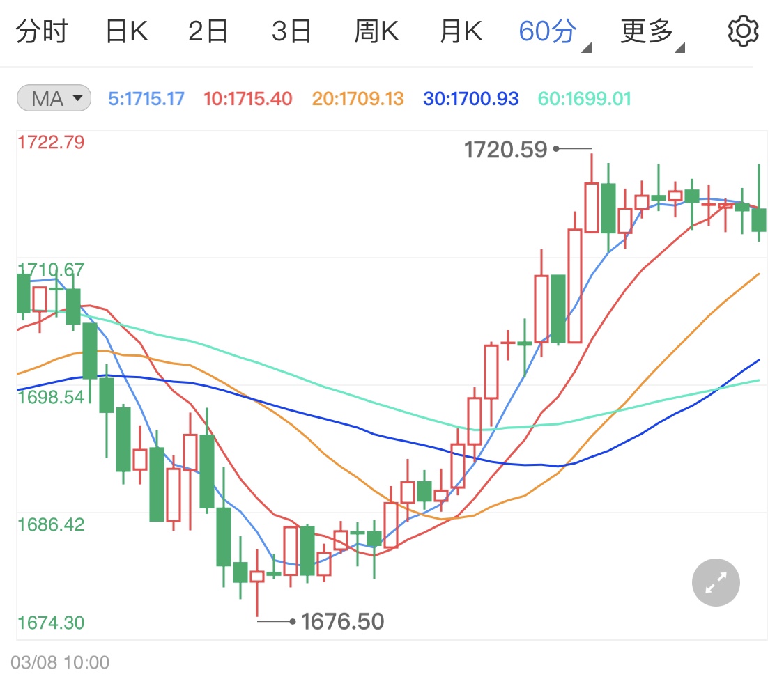784x679 pixels.
Task: Select the 周K weekly chart view
Action: pos(376,30)
